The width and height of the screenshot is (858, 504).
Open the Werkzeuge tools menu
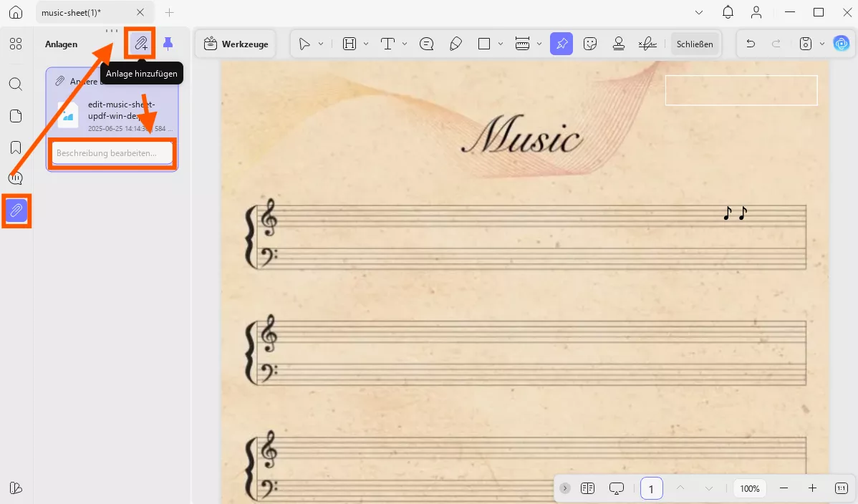[x=236, y=44]
